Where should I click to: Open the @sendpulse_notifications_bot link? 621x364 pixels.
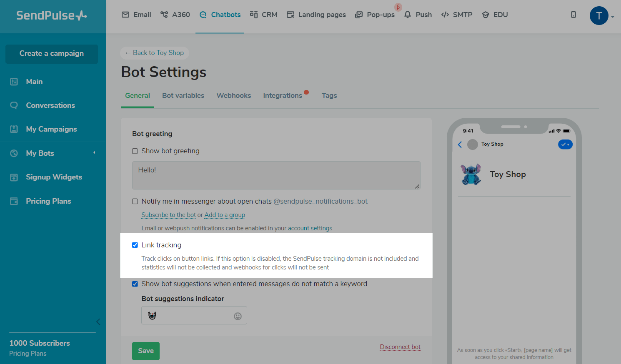pyautogui.click(x=321, y=202)
